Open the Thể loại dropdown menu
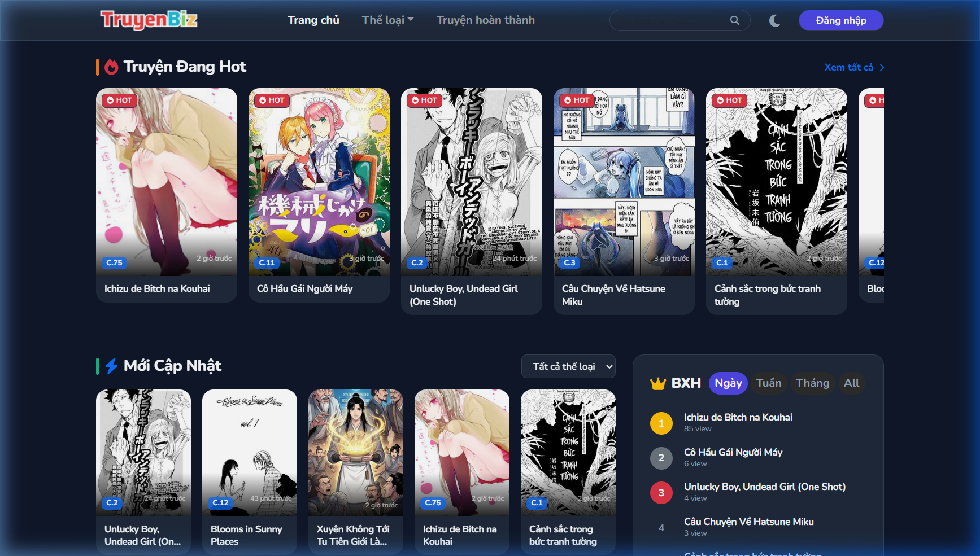Viewport: 980px width, 556px height. click(x=387, y=20)
